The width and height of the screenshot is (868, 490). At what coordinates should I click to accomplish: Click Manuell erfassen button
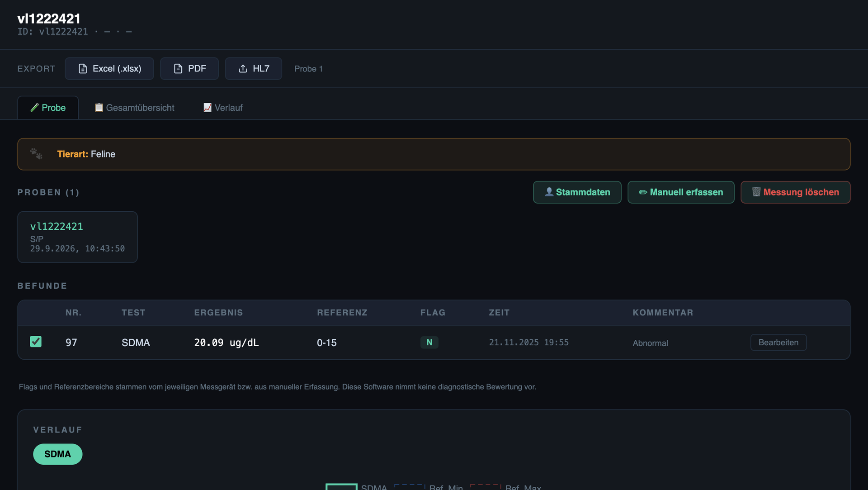681,192
